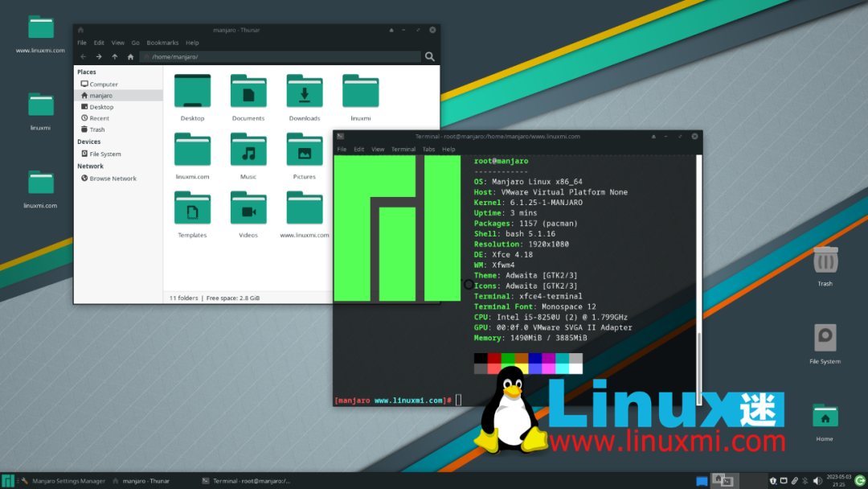This screenshot has height=489, width=868.
Task: Click '11 folders' status bar text
Action: [x=183, y=298]
